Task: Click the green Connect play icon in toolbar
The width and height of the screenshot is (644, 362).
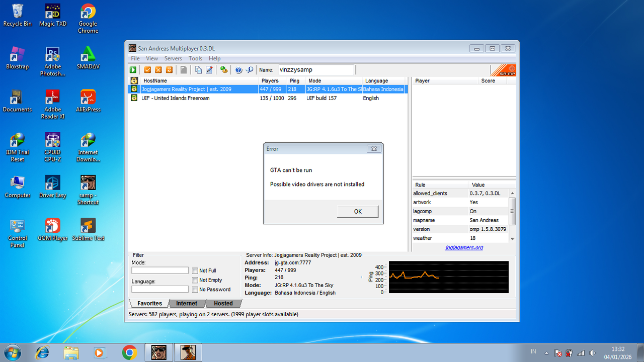Action: pos(133,70)
